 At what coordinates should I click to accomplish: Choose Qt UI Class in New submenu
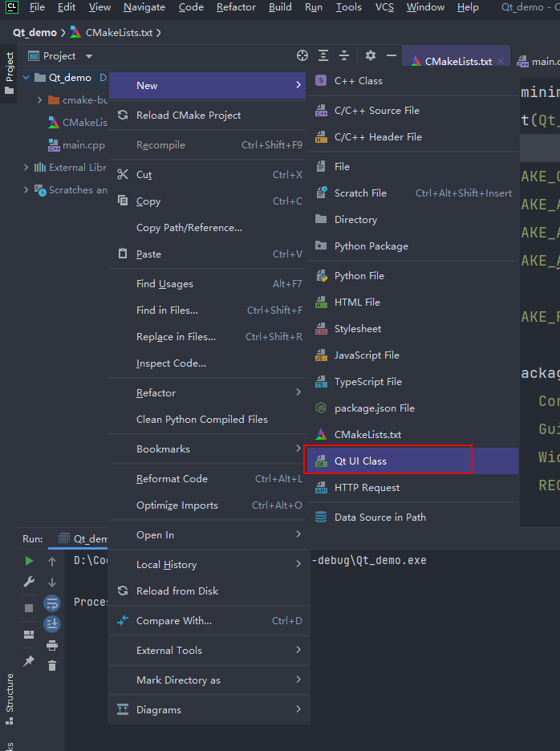pyautogui.click(x=412, y=461)
